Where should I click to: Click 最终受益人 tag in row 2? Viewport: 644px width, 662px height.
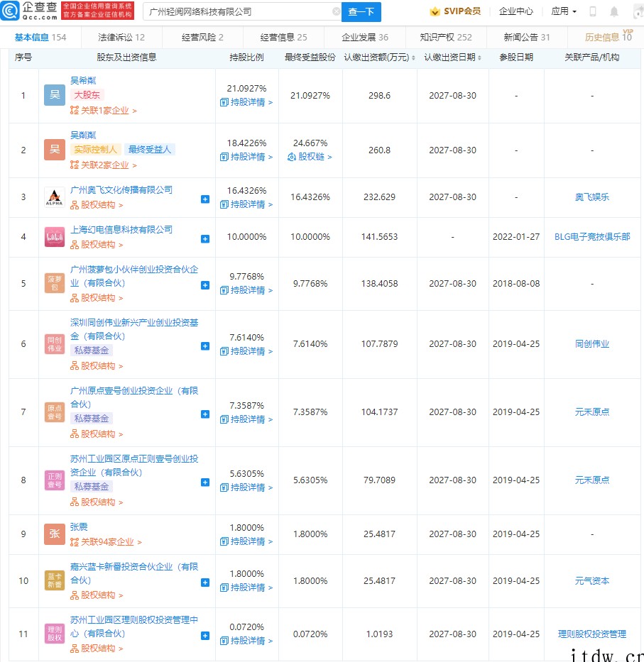[150, 150]
